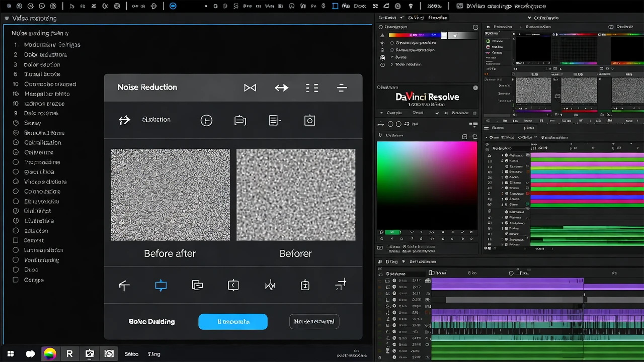The width and height of the screenshot is (644, 362).
Task: Click the square camera icon in Noise Reduction toolbar
Action: click(309, 121)
